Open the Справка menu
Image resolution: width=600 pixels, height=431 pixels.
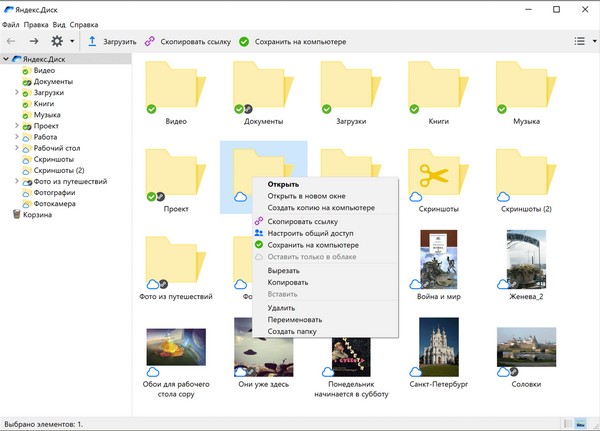(84, 25)
